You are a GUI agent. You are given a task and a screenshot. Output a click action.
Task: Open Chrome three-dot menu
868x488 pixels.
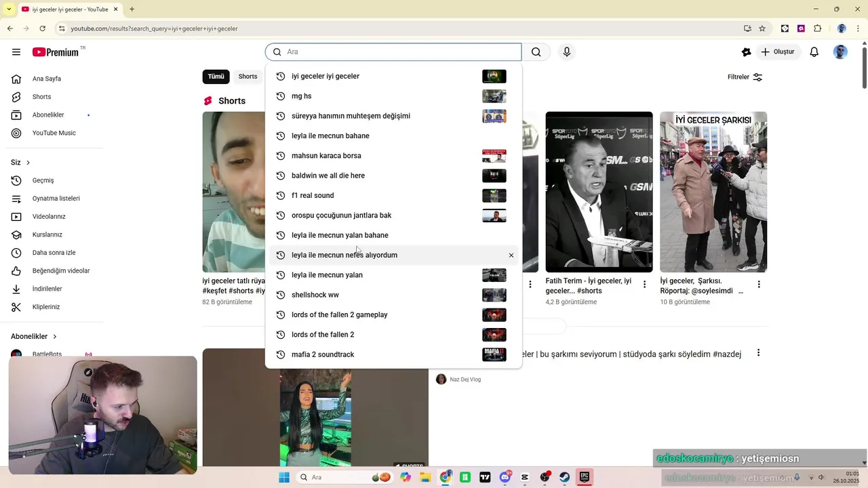(x=859, y=28)
